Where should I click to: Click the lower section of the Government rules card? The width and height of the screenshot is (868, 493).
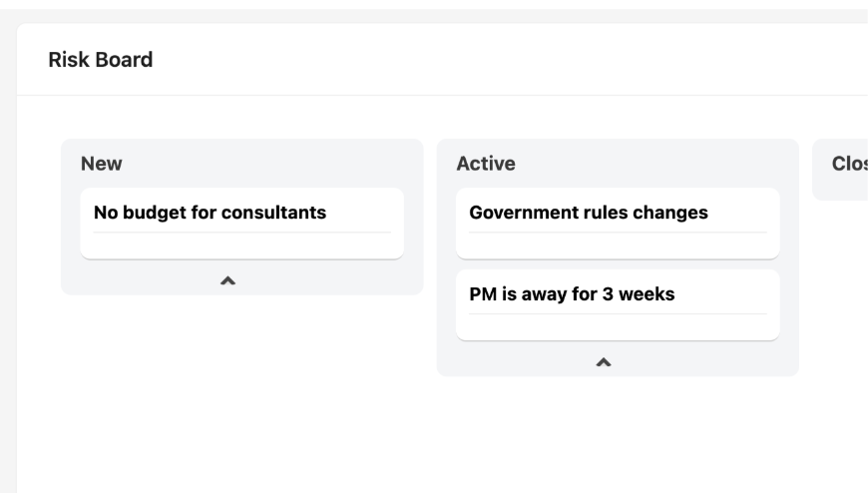tap(618, 246)
